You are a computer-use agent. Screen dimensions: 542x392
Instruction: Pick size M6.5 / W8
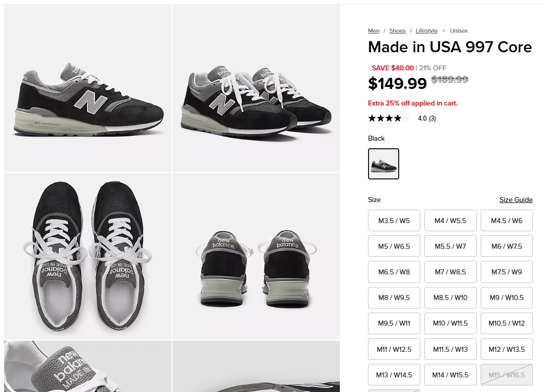[x=394, y=272]
